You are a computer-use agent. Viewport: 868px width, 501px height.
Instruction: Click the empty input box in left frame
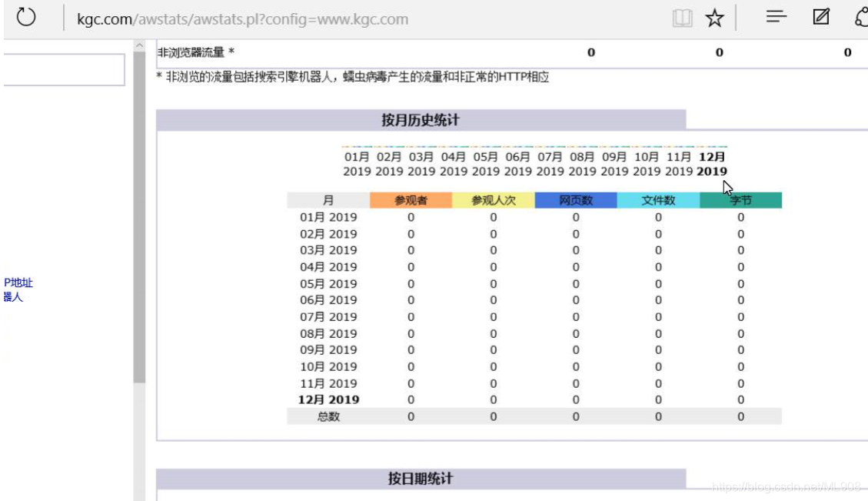click(64, 69)
